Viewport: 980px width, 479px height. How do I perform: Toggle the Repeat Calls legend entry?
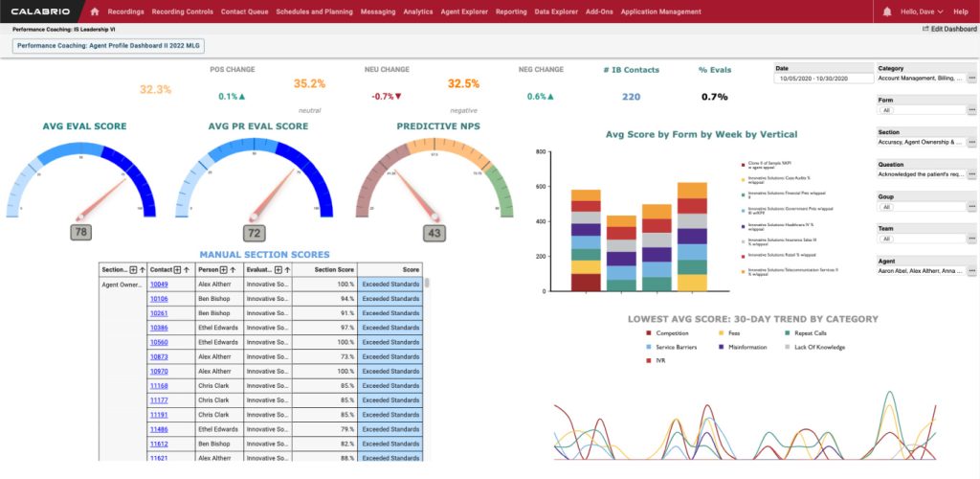tap(809, 333)
